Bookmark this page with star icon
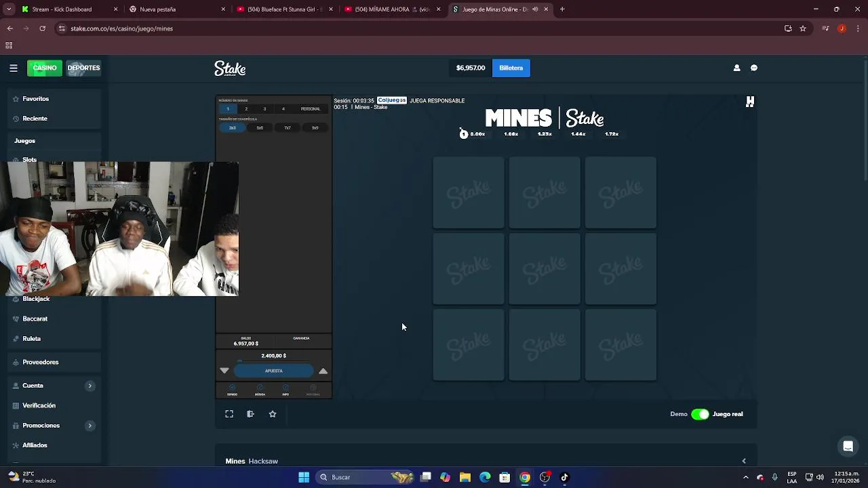The image size is (868, 488). pyautogui.click(x=803, y=28)
